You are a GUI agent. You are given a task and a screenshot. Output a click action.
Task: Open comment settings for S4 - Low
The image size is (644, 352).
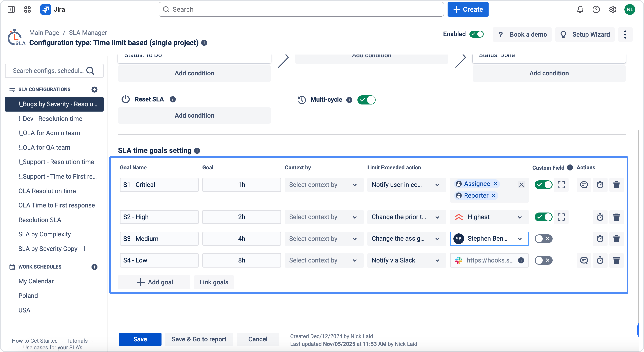click(584, 260)
